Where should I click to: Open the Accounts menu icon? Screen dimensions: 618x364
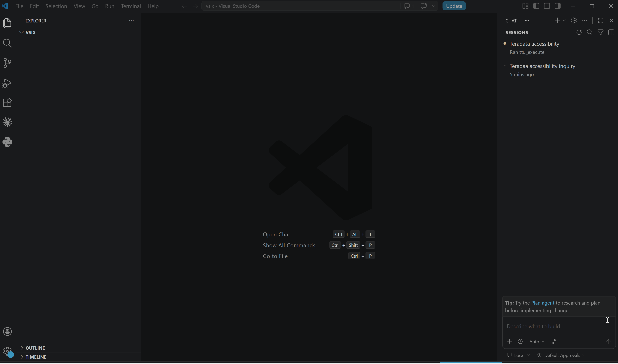(7, 331)
